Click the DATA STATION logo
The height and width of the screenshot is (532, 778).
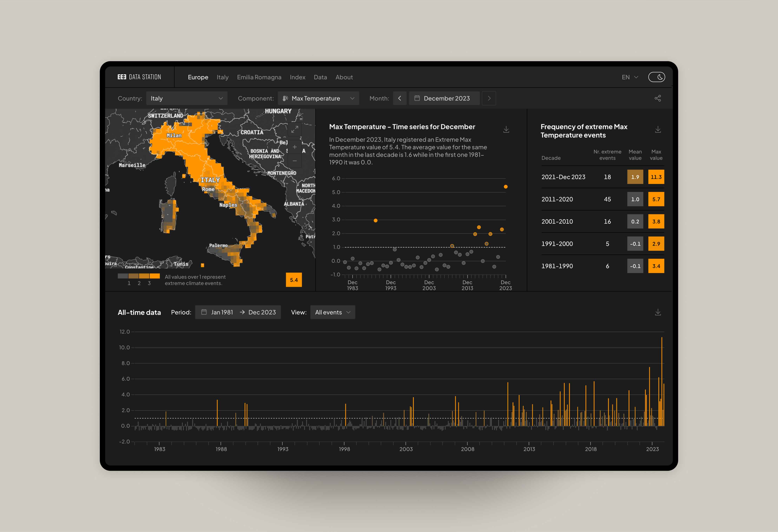click(x=139, y=77)
